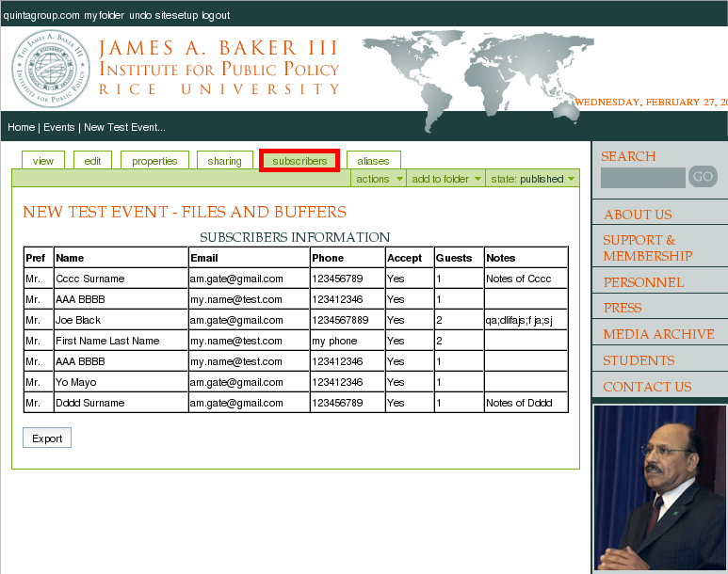Click the Guests column header
728x574 pixels.
(x=459, y=258)
